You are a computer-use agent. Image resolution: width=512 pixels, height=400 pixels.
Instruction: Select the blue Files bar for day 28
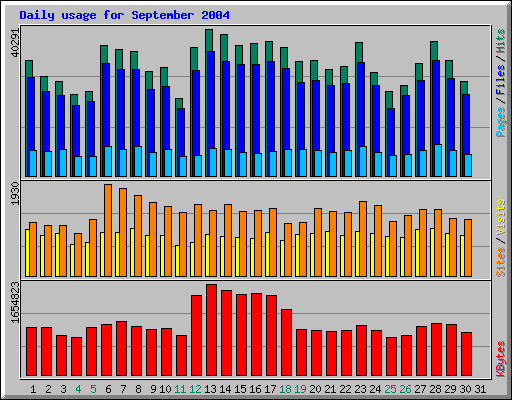pos(436,102)
